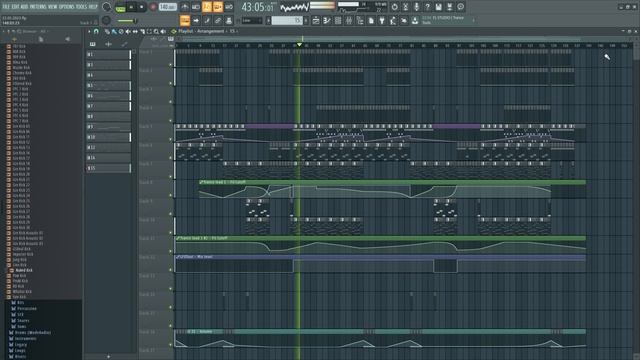This screenshot has width=640, height=360.
Task: Open the PATTERNS menu
Action: click(x=38, y=7)
